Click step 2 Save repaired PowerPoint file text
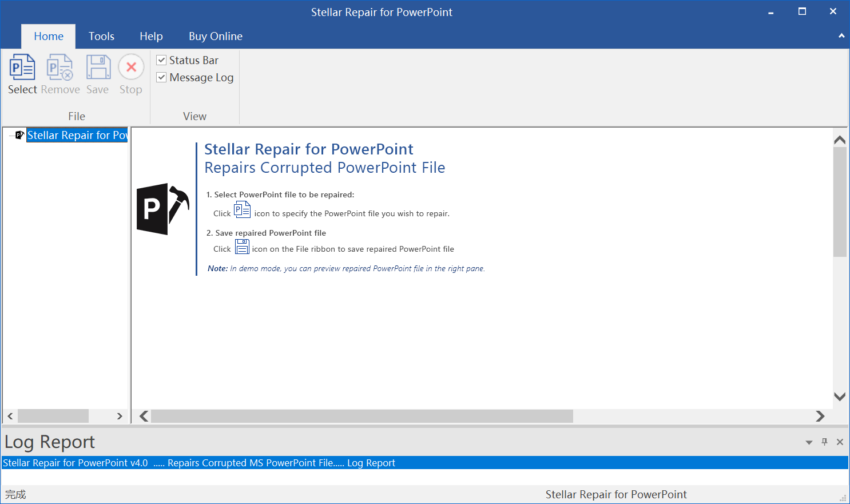This screenshot has width=850, height=504. coord(266,233)
